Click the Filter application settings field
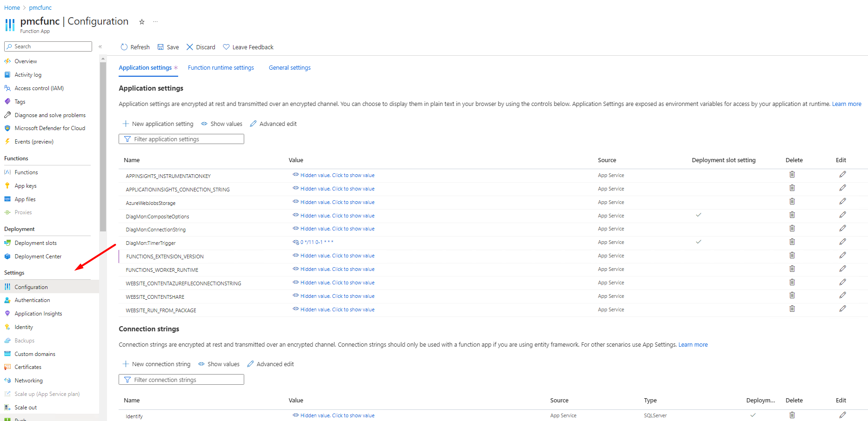The height and width of the screenshot is (421, 868). coord(181,139)
